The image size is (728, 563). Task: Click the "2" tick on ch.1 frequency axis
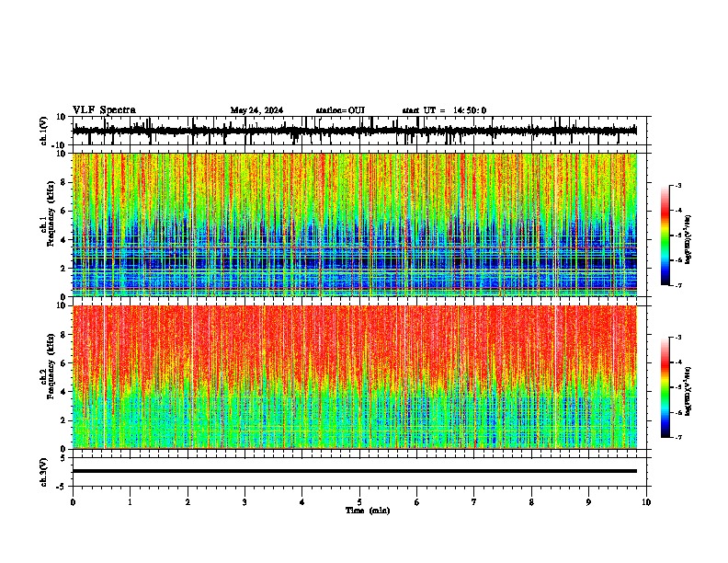tap(64, 269)
